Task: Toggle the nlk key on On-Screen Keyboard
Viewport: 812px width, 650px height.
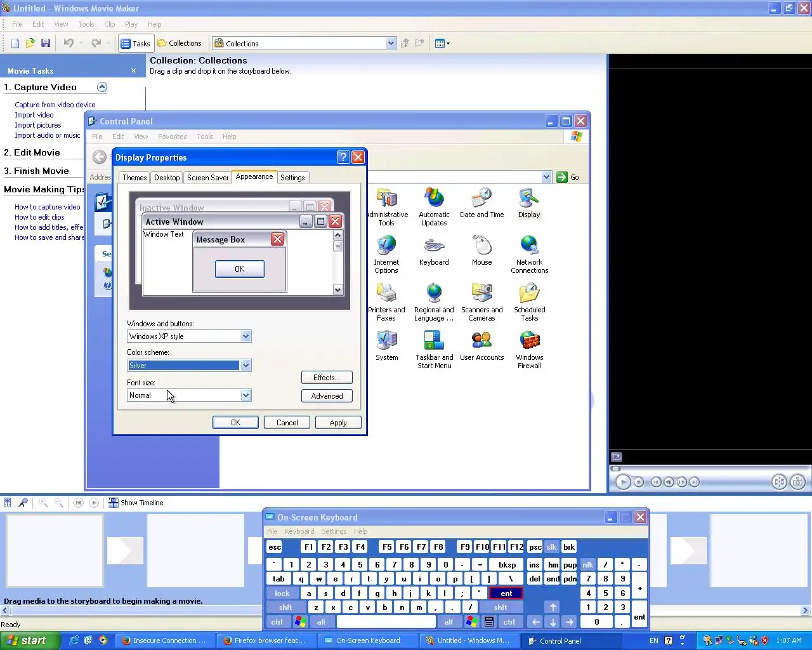Action: point(588,565)
